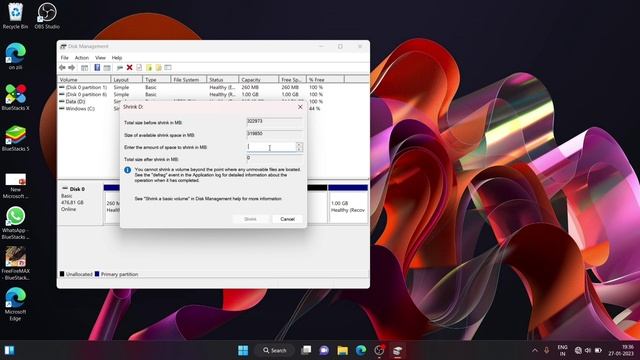Sort by % Free column header
Screen dimensions: 640x360
[325, 80]
